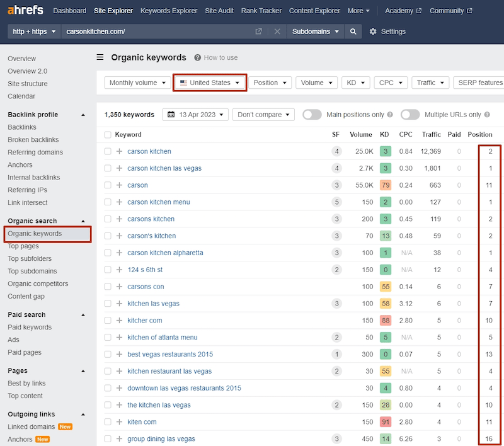This screenshot has height=446, width=504.
Task: Click the hamburger menu beside Organic keywords
Action: pyautogui.click(x=100, y=57)
